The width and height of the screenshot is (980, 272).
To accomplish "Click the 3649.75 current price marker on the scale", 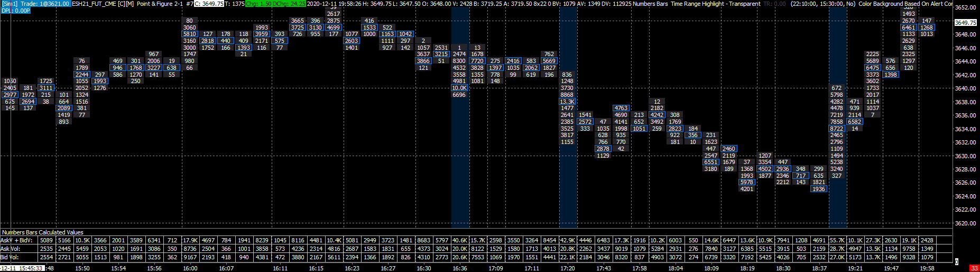I will click(966, 23).
